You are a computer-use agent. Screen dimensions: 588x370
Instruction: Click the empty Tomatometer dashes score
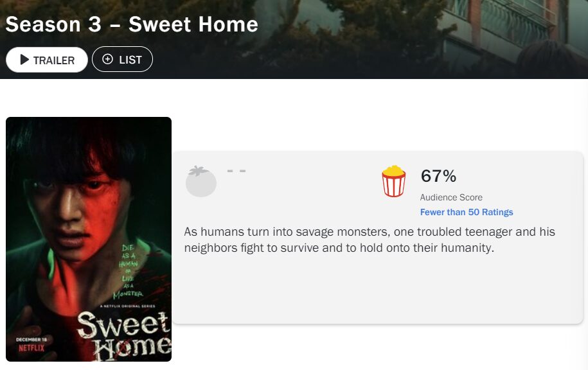pos(236,172)
